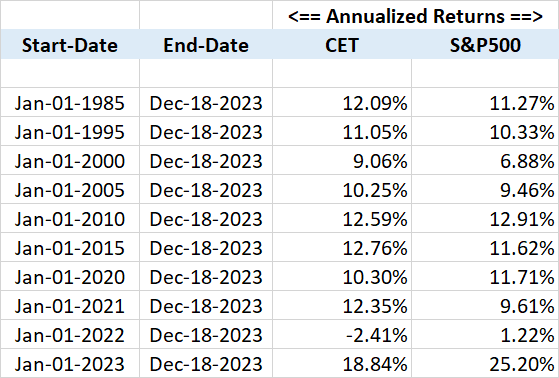
Task: Select the CET value 12.76%
Action: point(342,248)
